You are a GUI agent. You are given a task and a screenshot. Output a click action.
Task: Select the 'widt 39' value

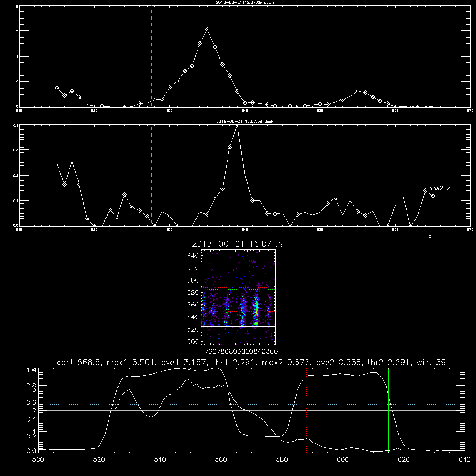[x=431, y=362]
